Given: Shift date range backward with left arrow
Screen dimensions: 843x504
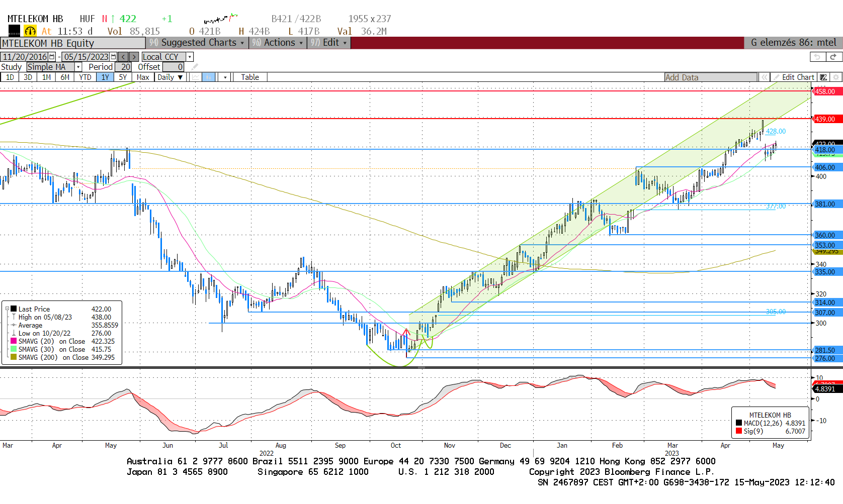Looking at the screenshot, I should [x=123, y=57].
